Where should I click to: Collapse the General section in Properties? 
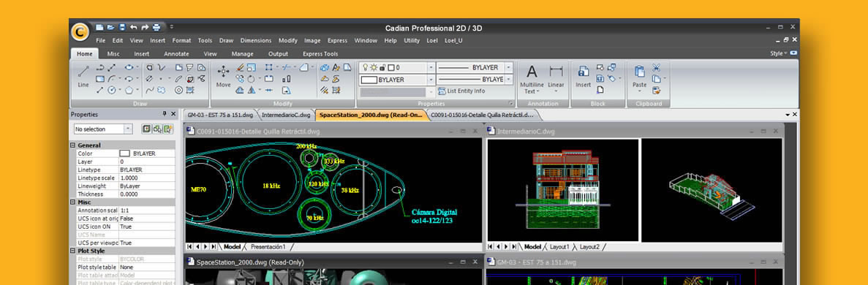click(x=73, y=145)
